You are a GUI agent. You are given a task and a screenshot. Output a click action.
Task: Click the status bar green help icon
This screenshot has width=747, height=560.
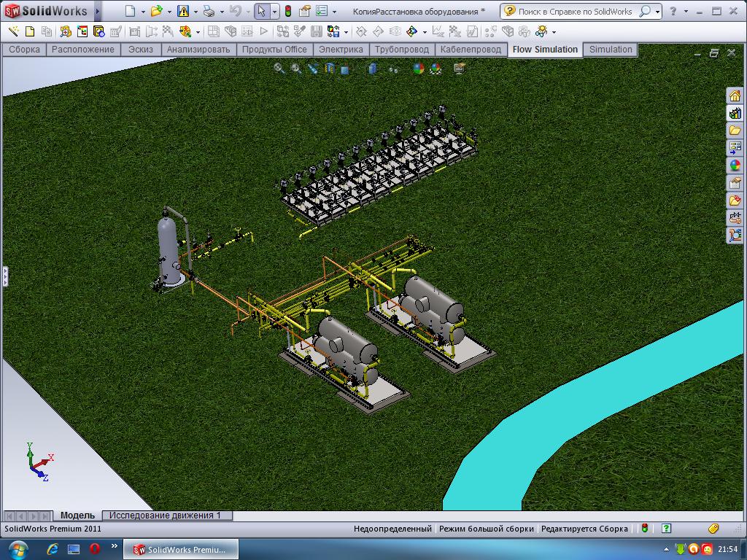click(667, 528)
